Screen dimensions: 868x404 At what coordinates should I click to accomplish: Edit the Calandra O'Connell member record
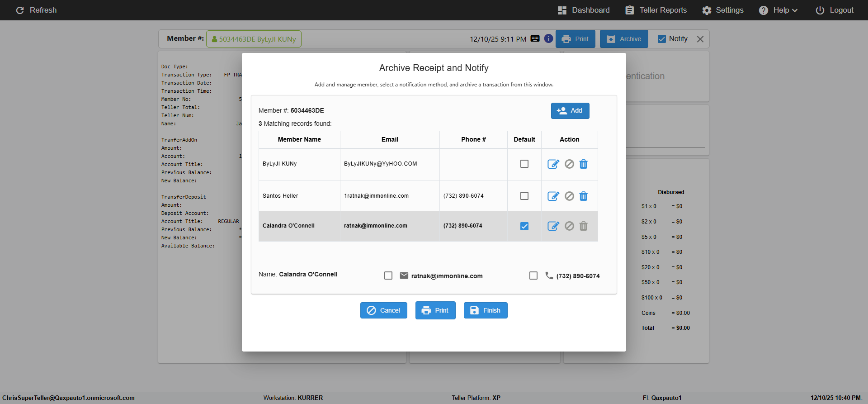[x=553, y=226]
